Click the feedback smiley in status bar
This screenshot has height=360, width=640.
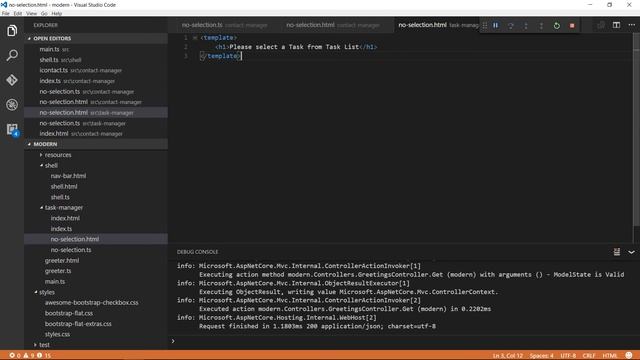(629, 356)
